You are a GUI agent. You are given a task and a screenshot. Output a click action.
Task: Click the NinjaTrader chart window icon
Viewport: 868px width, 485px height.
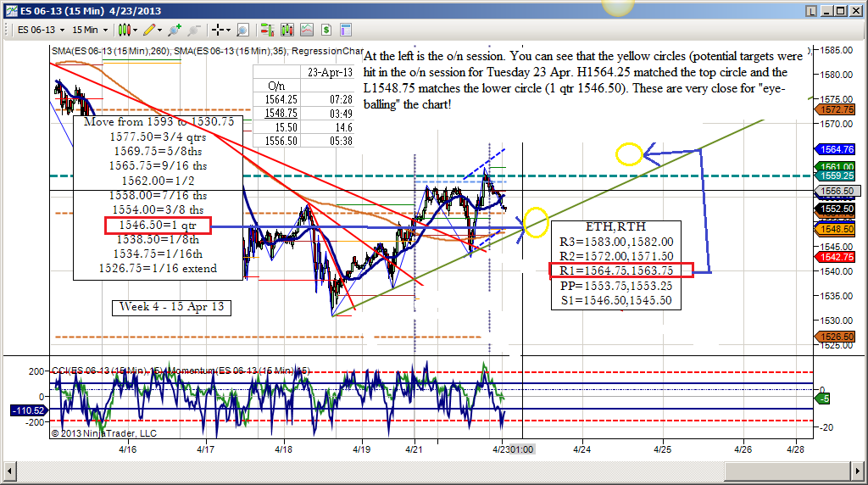click(12, 10)
